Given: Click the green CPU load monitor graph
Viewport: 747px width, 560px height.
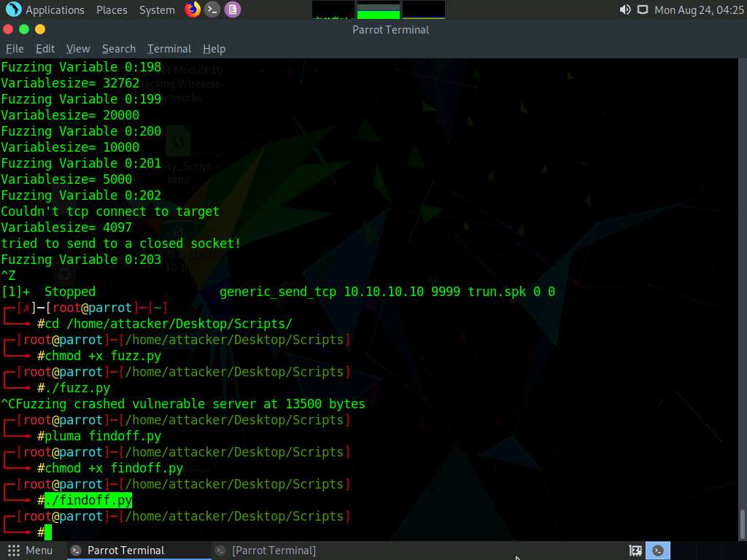Looking at the screenshot, I should click(x=379, y=10).
